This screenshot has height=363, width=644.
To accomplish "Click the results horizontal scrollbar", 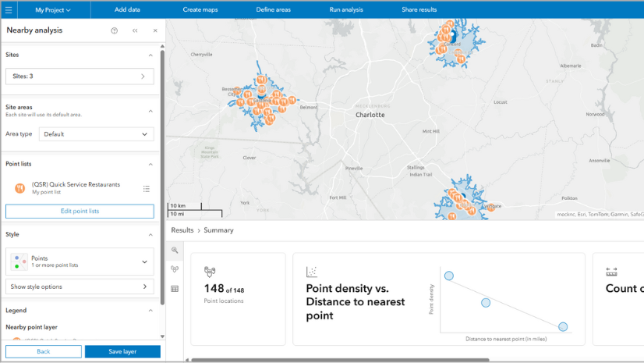I will tap(340, 360).
